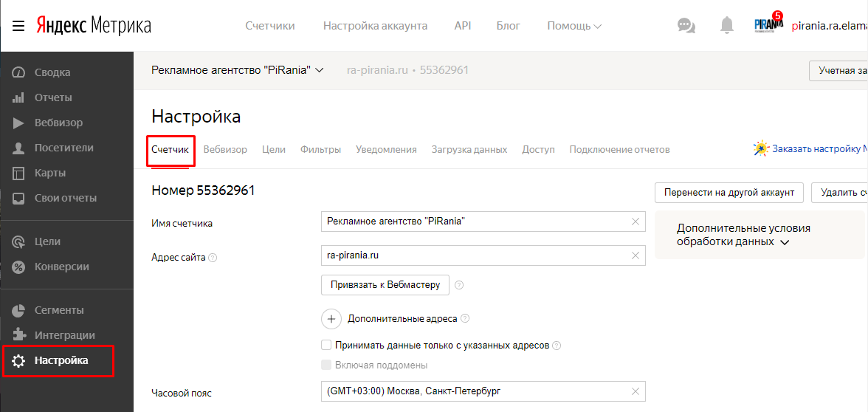Toggle the Включая поддомены checkbox
Screen dimensions: 868x412
326,365
